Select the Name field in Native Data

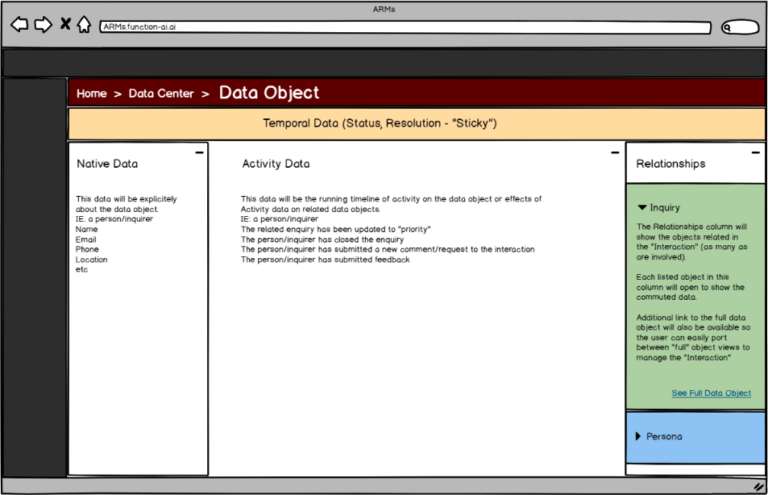(87, 229)
